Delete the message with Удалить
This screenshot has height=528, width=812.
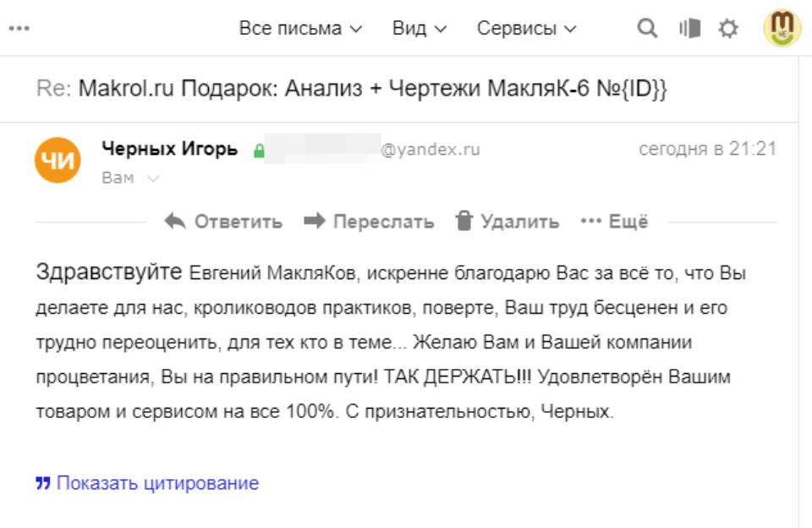[x=507, y=222]
